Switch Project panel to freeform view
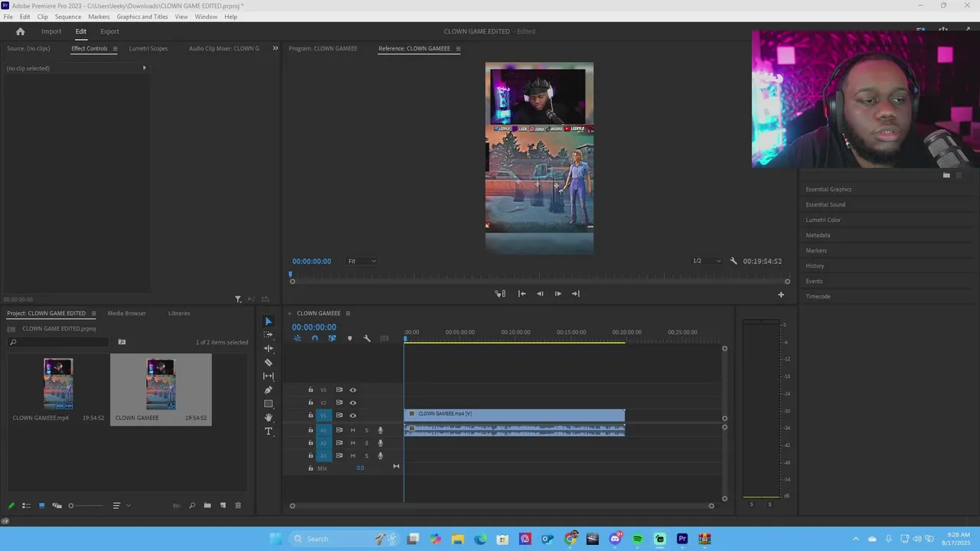The image size is (980, 551). [x=57, y=505]
